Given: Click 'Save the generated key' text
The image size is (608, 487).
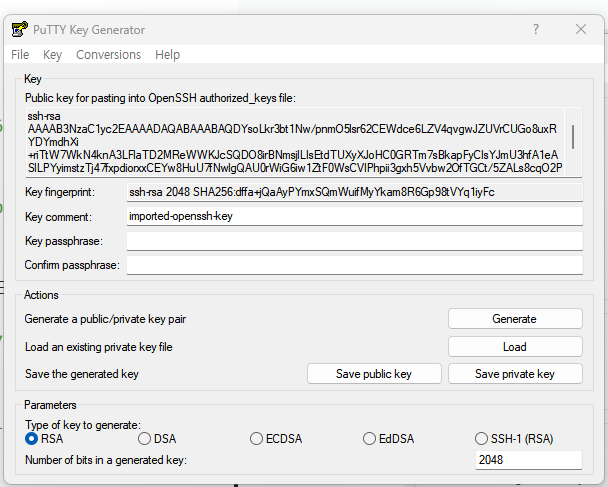Looking at the screenshot, I should 81,374.
